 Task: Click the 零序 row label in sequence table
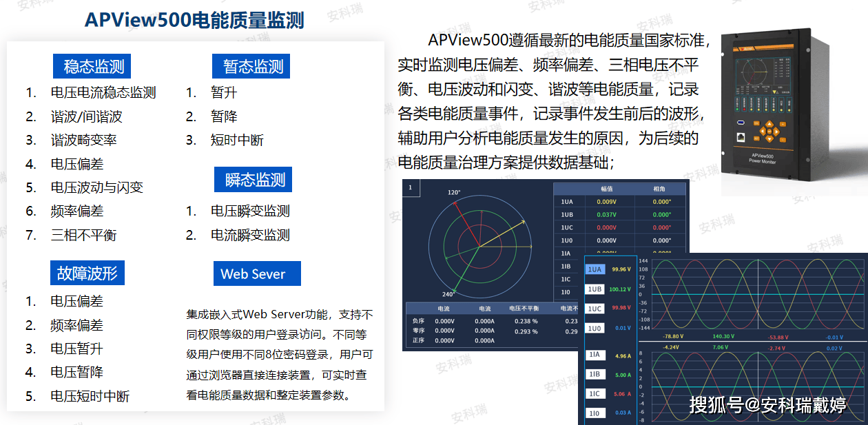[418, 331]
